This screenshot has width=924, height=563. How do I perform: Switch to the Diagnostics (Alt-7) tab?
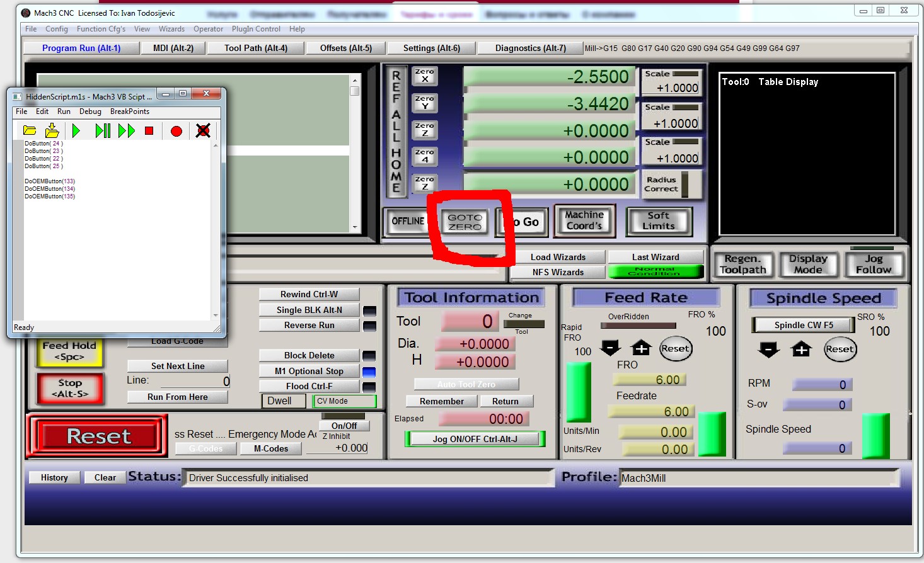click(x=531, y=48)
